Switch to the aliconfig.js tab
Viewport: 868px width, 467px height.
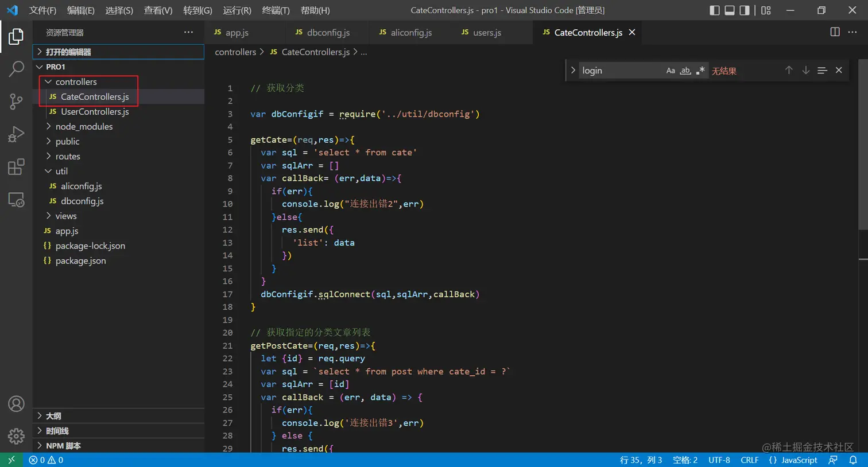click(412, 32)
